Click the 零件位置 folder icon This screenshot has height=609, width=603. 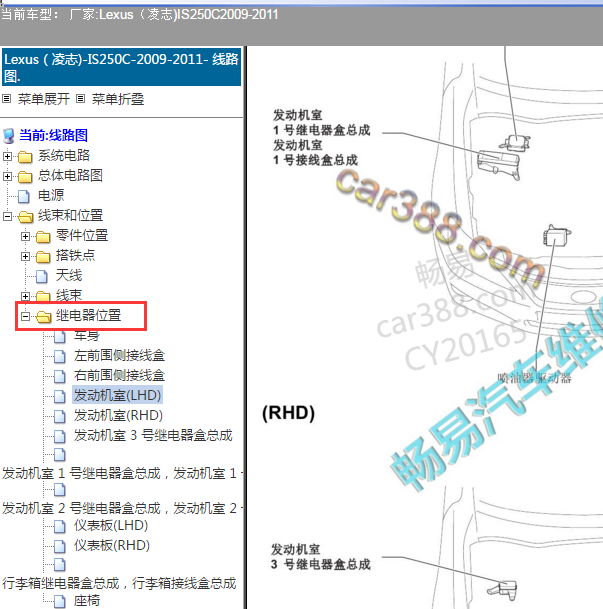[x=43, y=237]
